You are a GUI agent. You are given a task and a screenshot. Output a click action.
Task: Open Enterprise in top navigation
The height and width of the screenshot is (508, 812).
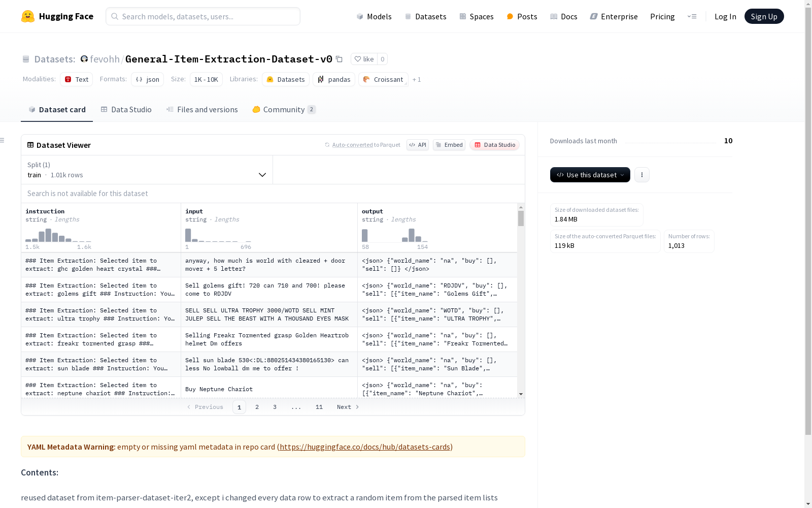(x=614, y=16)
